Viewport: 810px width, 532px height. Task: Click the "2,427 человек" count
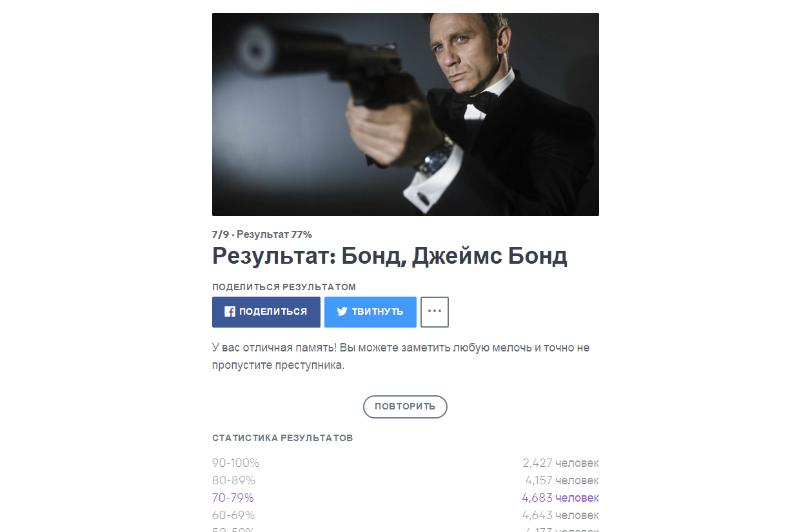(x=560, y=463)
